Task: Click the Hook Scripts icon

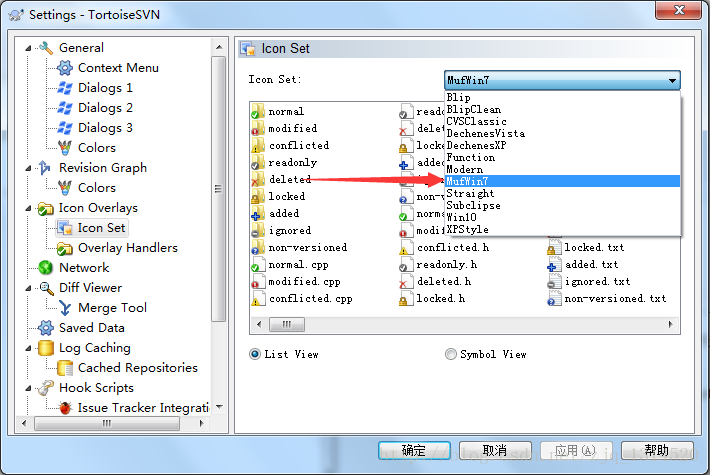Action: click(x=46, y=388)
